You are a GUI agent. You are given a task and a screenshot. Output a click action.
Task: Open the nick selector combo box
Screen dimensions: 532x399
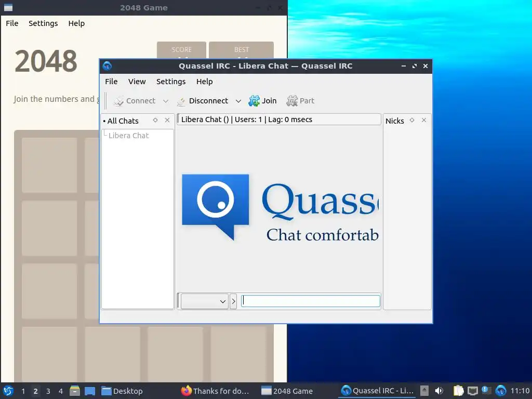pos(204,301)
